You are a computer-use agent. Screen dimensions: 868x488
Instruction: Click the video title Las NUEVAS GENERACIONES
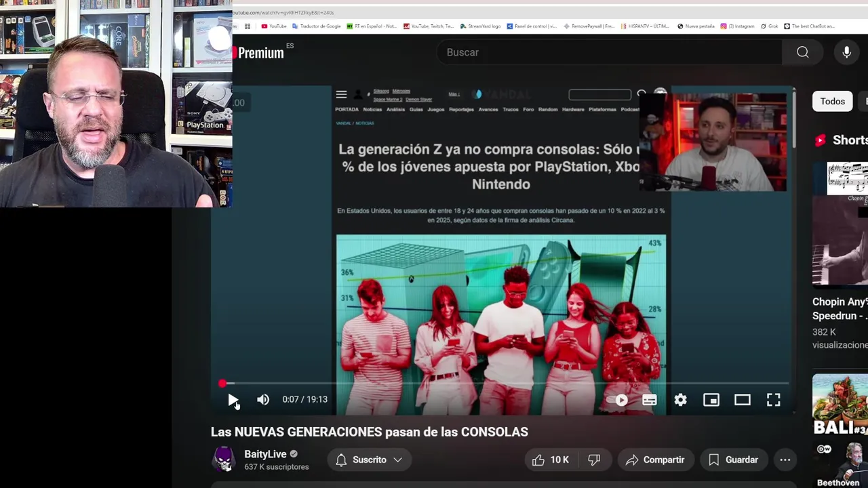coord(370,432)
